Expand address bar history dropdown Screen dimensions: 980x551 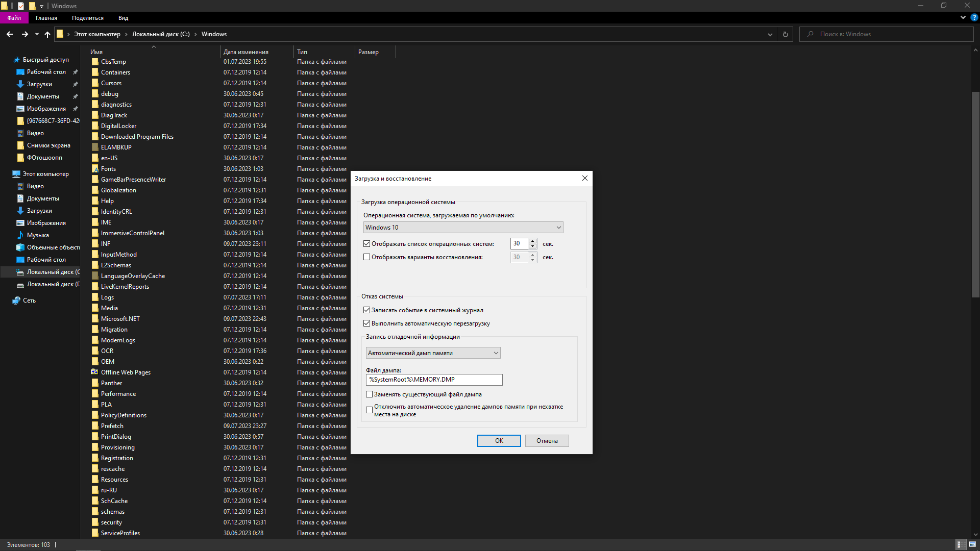(x=770, y=34)
